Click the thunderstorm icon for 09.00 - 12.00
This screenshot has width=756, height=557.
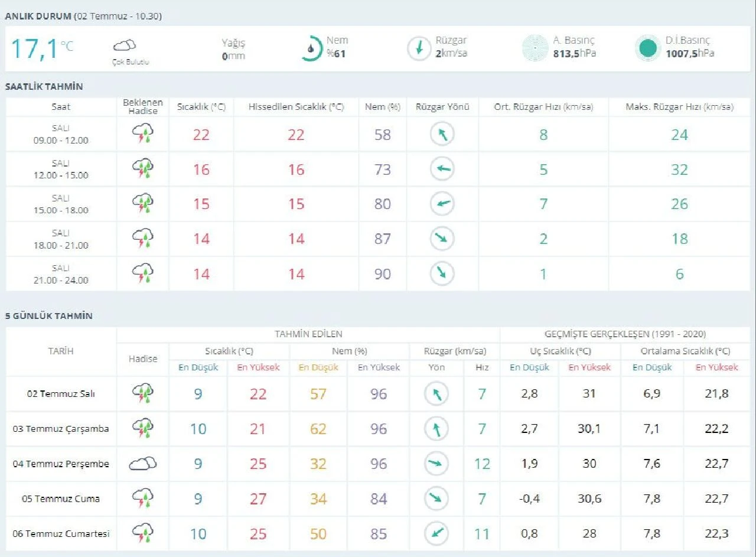(143, 134)
